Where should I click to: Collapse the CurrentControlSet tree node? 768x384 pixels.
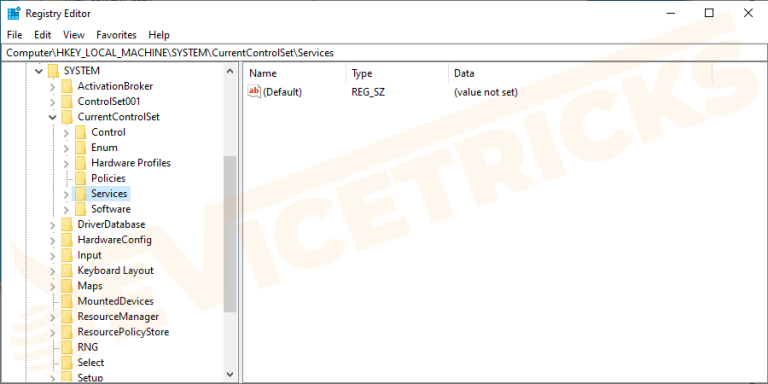coord(52,117)
